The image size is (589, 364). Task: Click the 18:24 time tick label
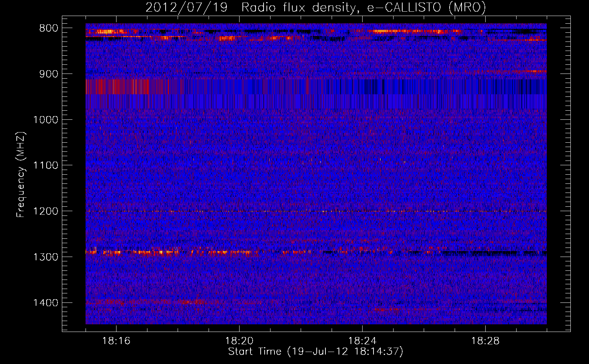pos(362,341)
